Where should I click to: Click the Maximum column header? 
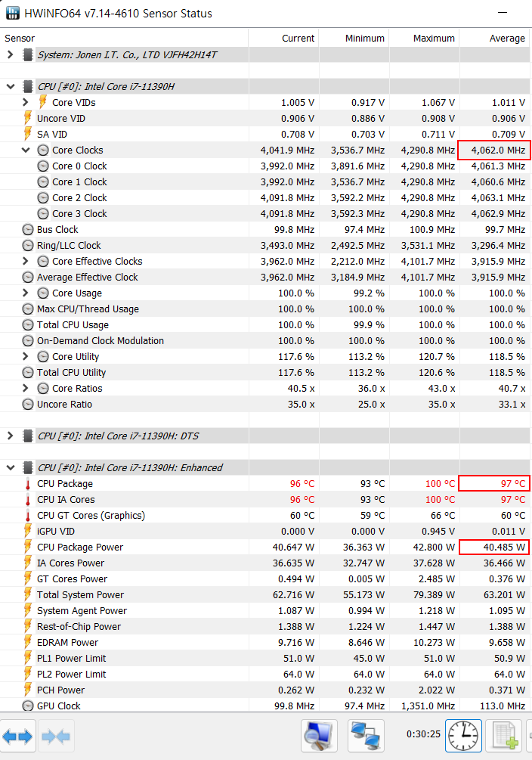[x=424, y=39]
